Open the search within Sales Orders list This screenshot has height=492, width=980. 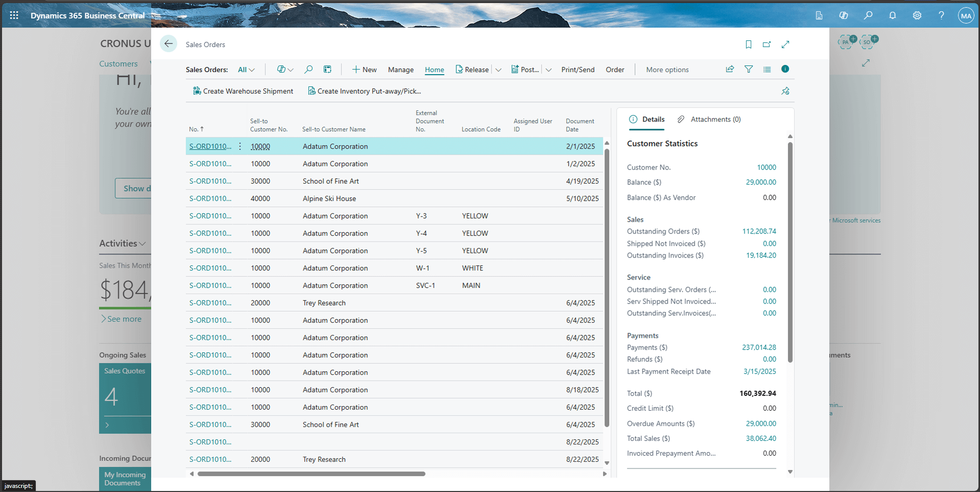[308, 69]
